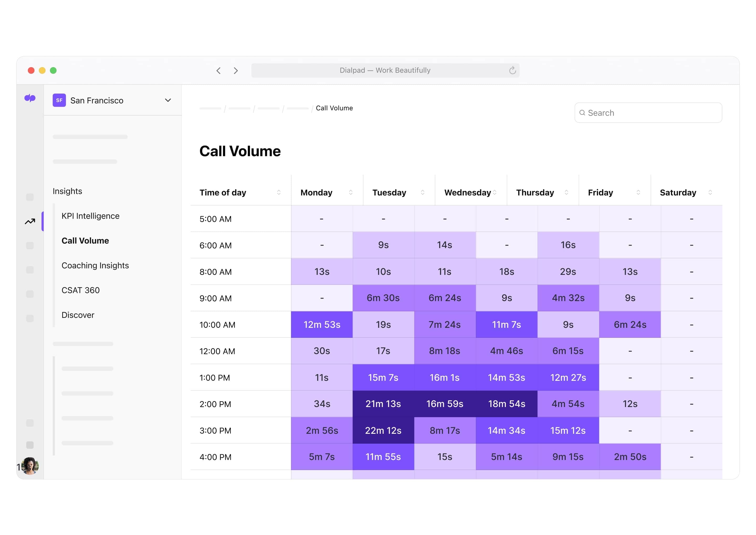Screen dimensions: 756x535
Task: Select the Coaching Insights menu item
Action: pyautogui.click(x=96, y=265)
